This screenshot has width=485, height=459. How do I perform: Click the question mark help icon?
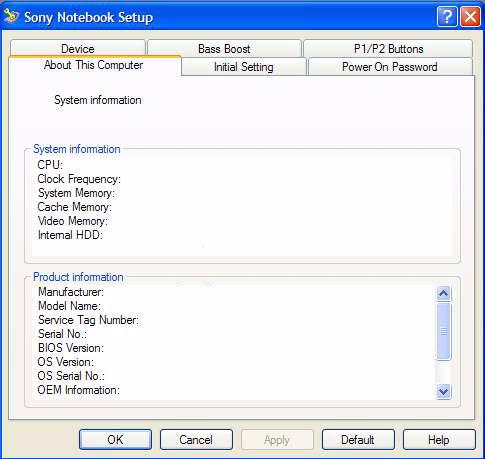[447, 16]
